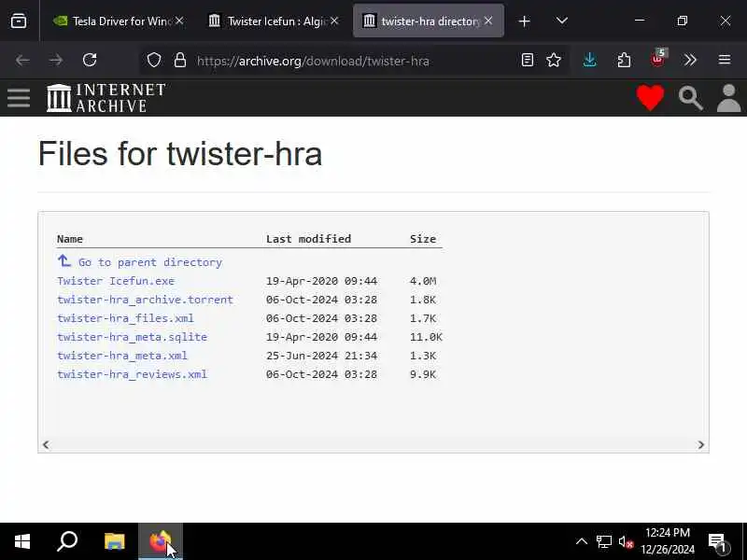Click the Size column header
The height and width of the screenshot is (560, 747).
(423, 239)
